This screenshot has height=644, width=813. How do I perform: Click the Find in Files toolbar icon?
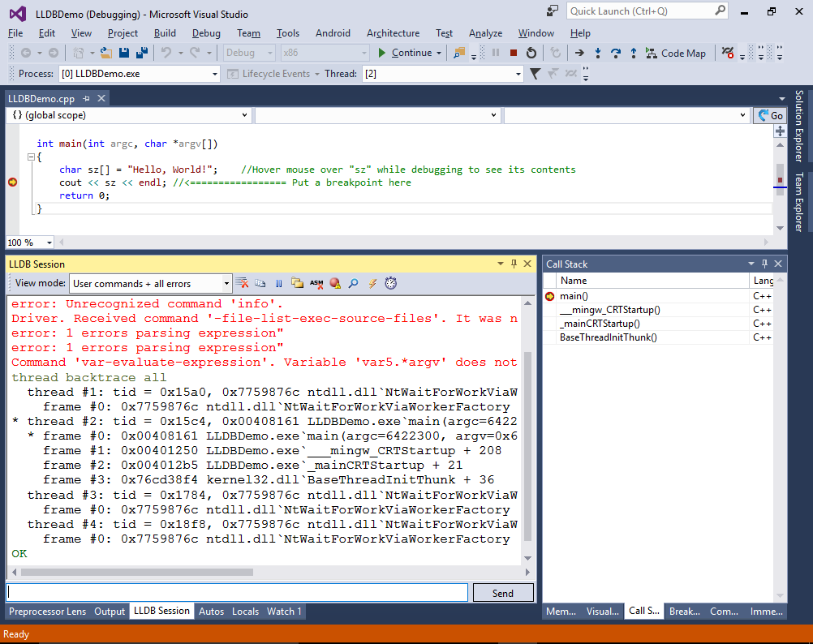[459, 53]
